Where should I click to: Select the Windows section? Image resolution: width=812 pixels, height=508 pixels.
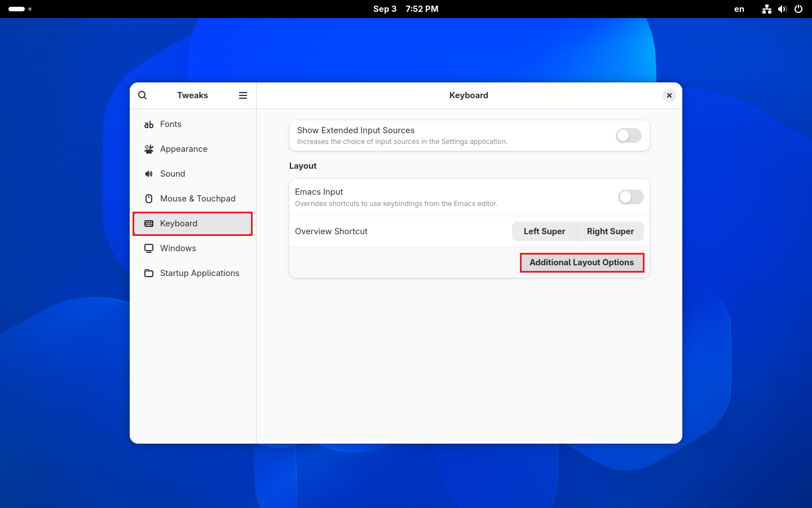[192, 248]
